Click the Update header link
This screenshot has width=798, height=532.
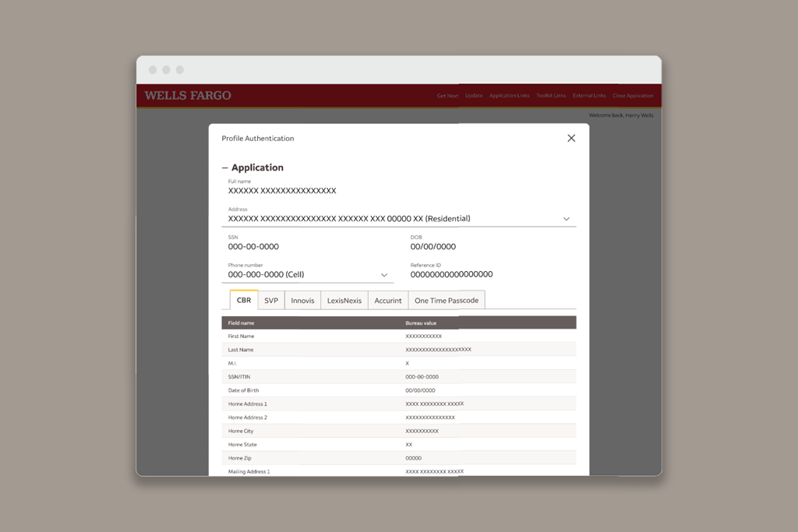click(x=474, y=96)
